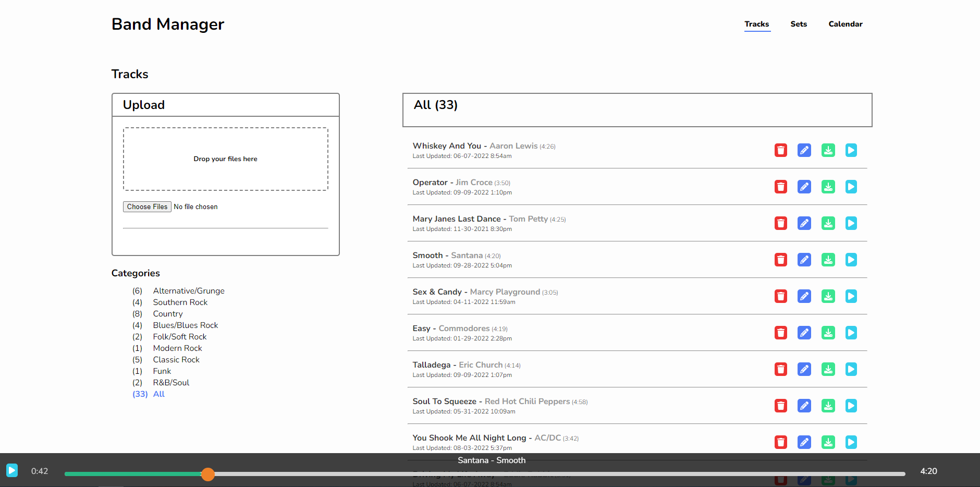
Task: Delete the Whiskey And You track
Action: coord(780,150)
